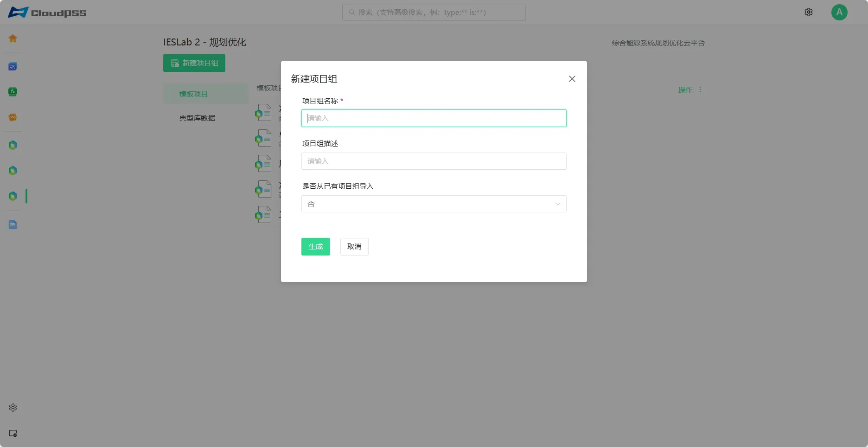The width and height of the screenshot is (868, 447).
Task: Open the gear settings icon in top bar
Action: [x=809, y=12]
